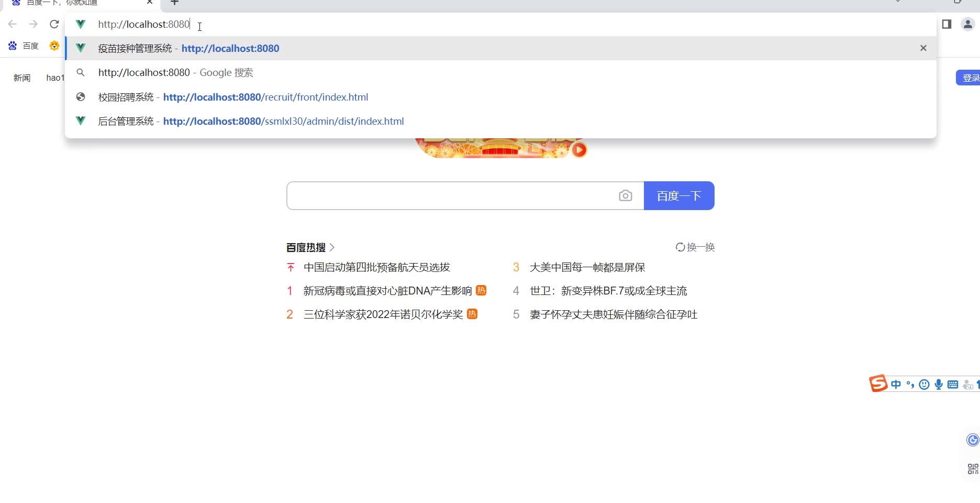The width and height of the screenshot is (980, 503).
Task: Close the 百度一下 browser tab
Action: (150, 3)
